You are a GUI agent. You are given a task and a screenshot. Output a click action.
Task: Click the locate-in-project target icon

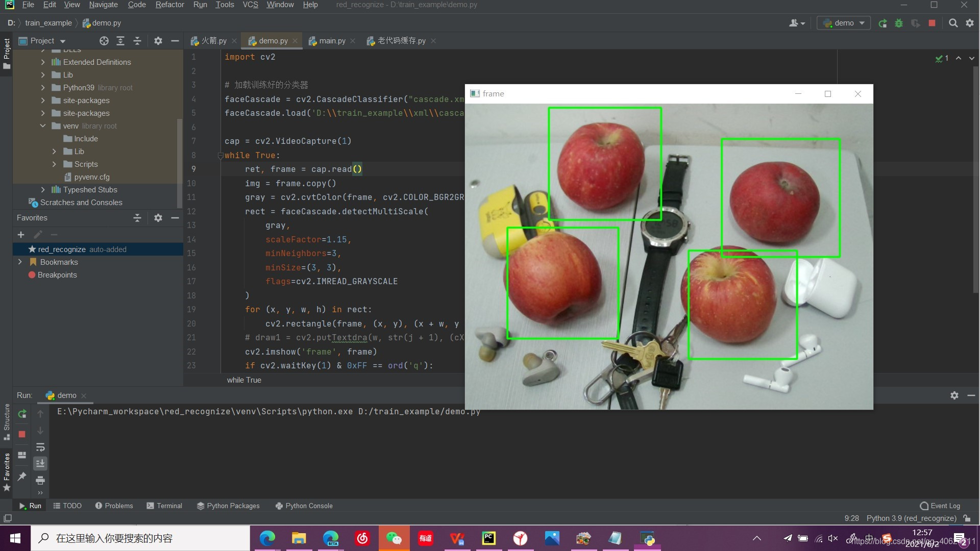pyautogui.click(x=104, y=41)
